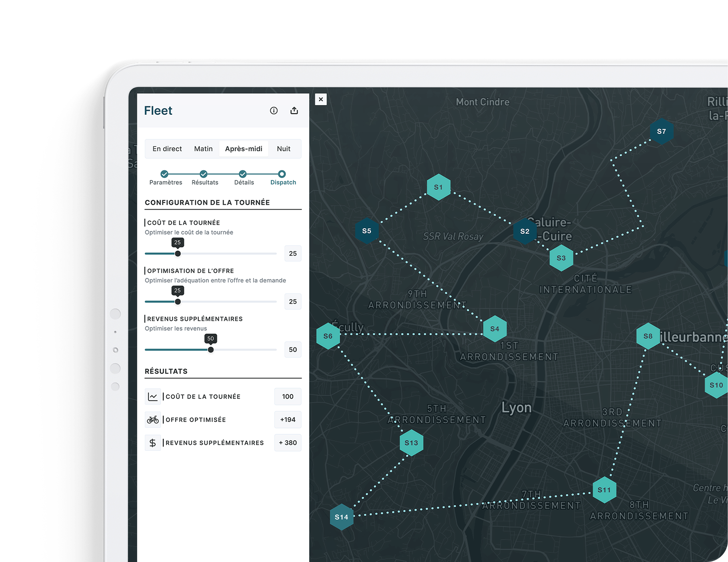728x562 pixels.
Task: Click the bicycle icon for Offre optimisée
Action: click(153, 420)
